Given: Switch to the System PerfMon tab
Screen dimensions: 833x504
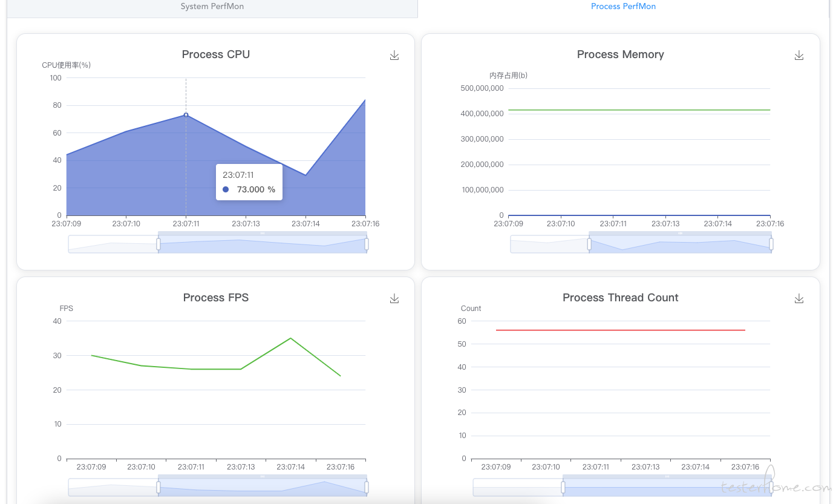Looking at the screenshot, I should (212, 7).
